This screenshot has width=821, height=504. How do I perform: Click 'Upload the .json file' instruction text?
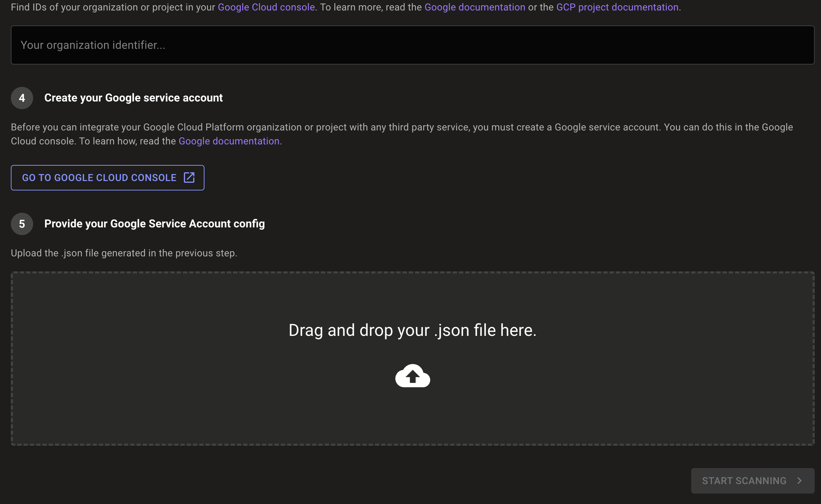(124, 253)
